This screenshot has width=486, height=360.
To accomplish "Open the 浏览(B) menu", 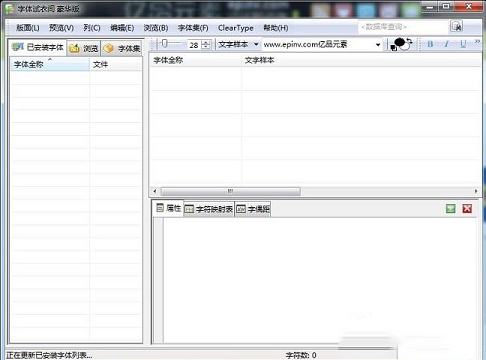I will click(156, 28).
